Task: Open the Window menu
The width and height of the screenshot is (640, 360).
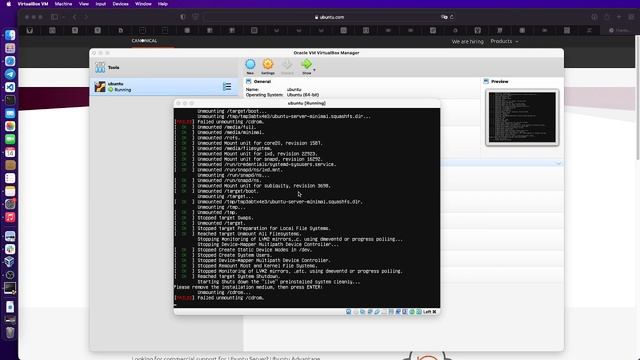Action: tap(143, 4)
